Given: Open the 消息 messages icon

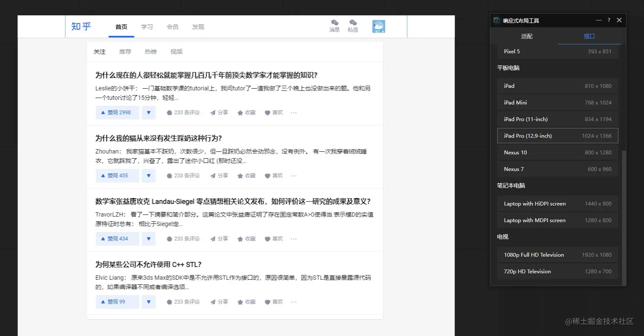Looking at the screenshot, I should point(335,26).
